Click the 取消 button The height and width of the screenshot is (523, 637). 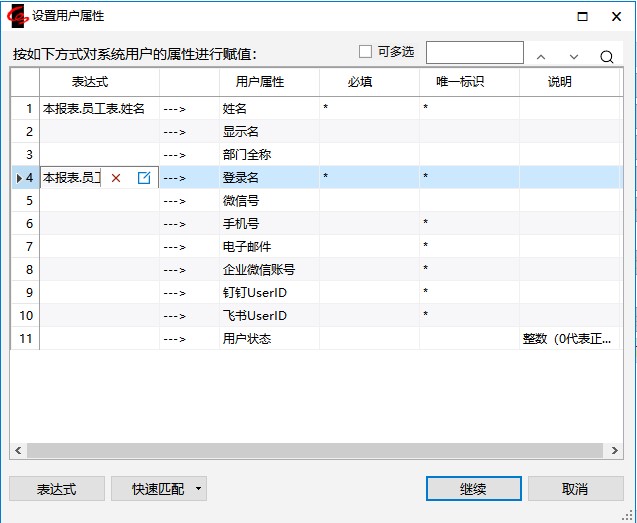[575, 488]
